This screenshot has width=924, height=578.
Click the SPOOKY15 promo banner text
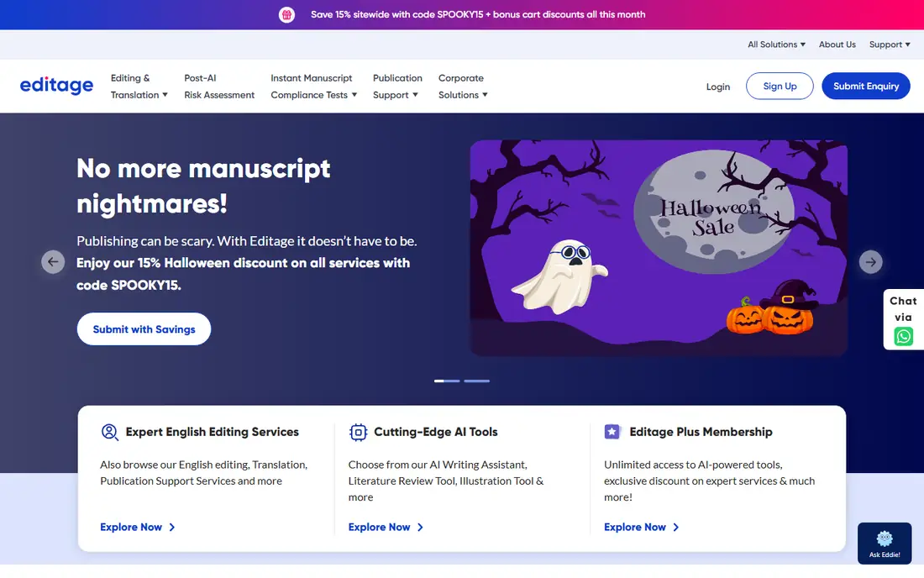click(x=478, y=15)
